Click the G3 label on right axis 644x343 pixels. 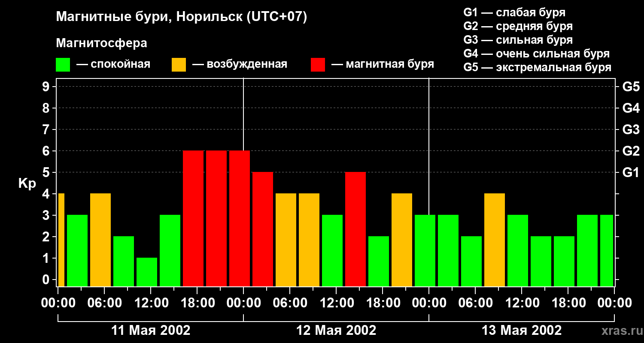point(631,129)
